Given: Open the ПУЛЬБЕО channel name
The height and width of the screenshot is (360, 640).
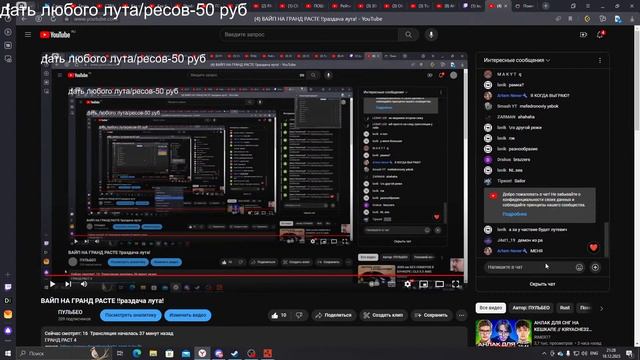Looking at the screenshot, I should [70, 312].
